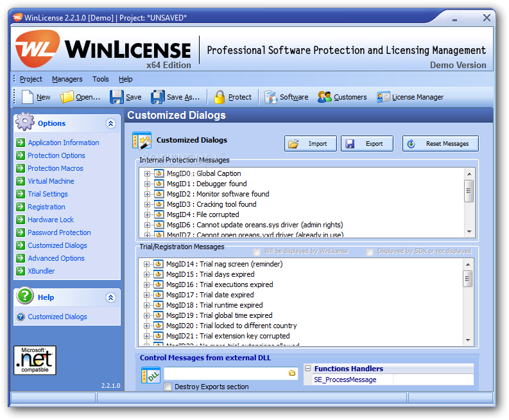
Task: Click green arrow beside Application Information
Action: coord(21,143)
